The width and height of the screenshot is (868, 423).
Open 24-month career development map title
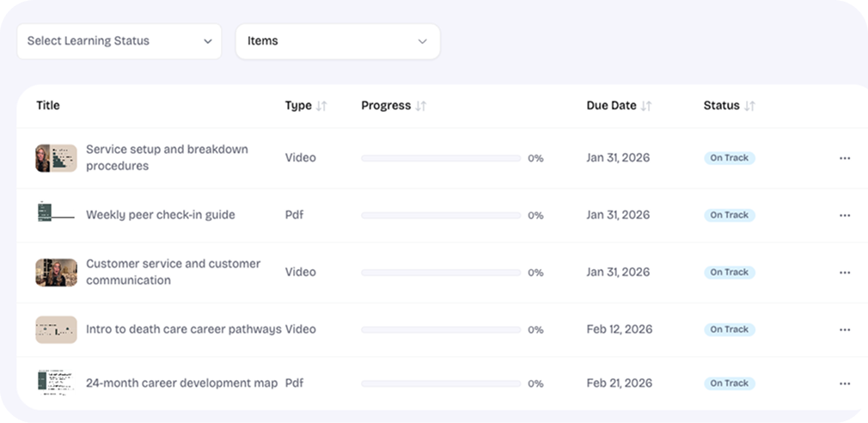pos(181,383)
